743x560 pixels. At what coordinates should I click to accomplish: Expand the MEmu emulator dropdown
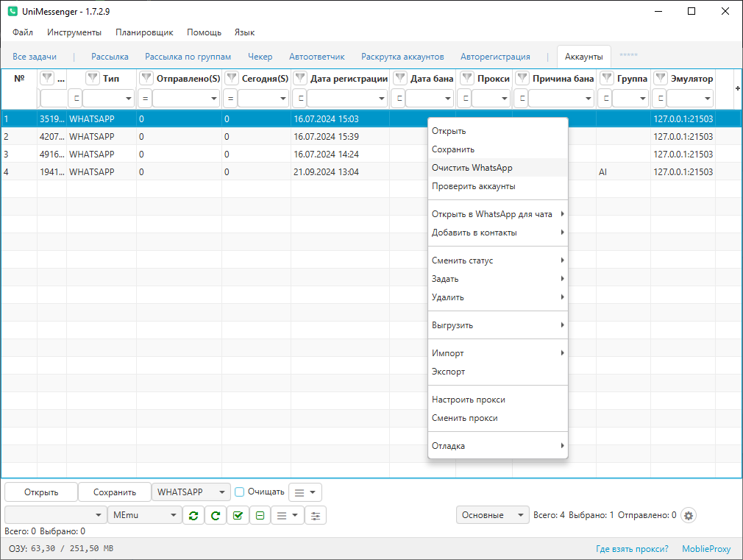tap(144, 515)
